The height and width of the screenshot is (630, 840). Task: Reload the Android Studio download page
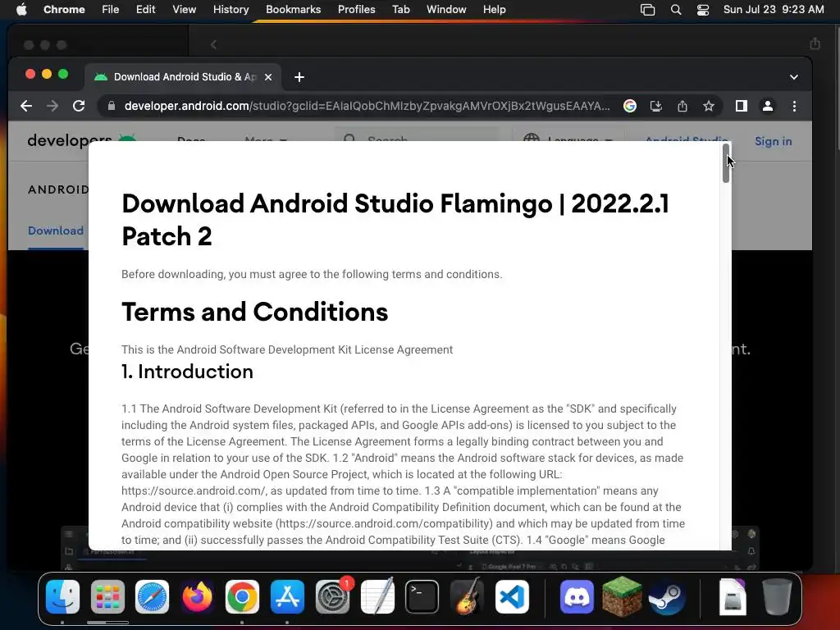pyautogui.click(x=79, y=106)
